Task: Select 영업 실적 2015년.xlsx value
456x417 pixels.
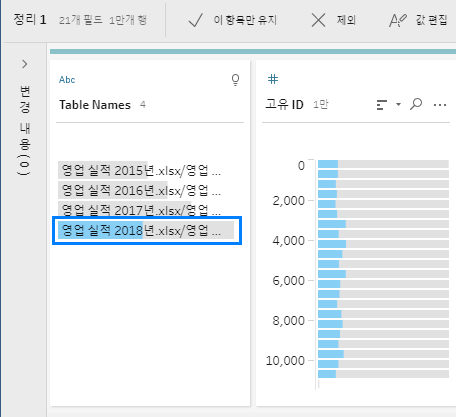Action: 146,171
